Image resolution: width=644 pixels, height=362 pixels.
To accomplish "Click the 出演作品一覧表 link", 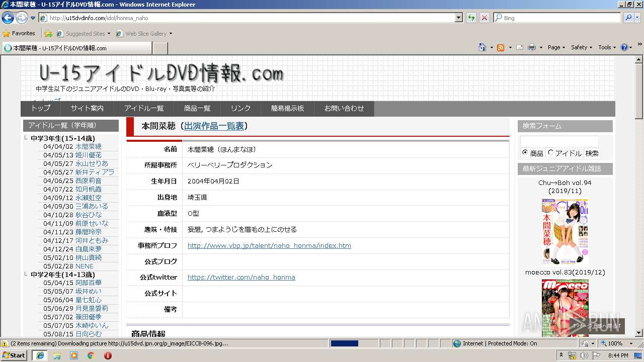I will tap(214, 126).
